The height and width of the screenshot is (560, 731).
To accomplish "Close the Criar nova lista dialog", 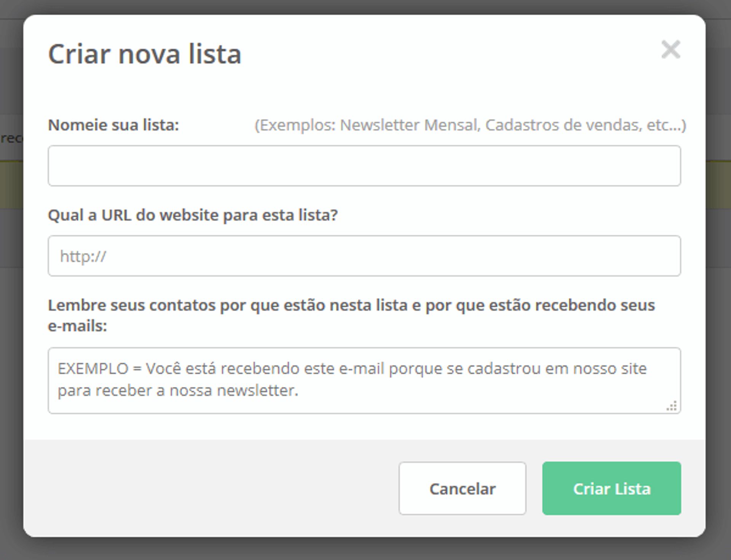I will (x=670, y=49).
